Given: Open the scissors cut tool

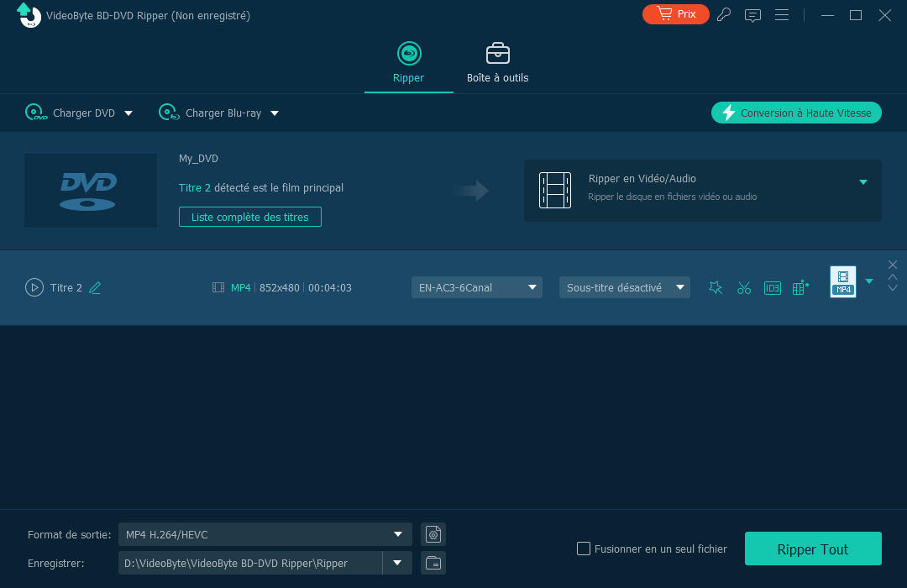Looking at the screenshot, I should coord(744,287).
